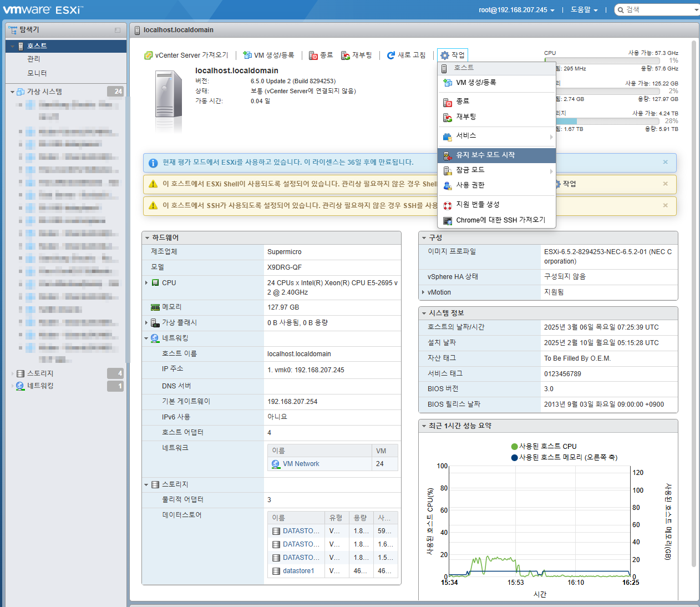Click the 서비스 icon in the actions menu
This screenshot has height=607, width=700.
[448, 136]
